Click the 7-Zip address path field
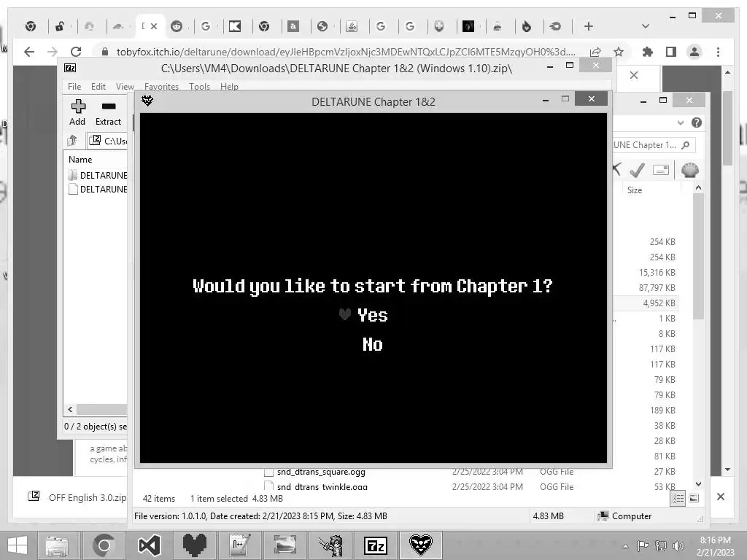Viewport: 747px width, 560px height. coord(108,141)
